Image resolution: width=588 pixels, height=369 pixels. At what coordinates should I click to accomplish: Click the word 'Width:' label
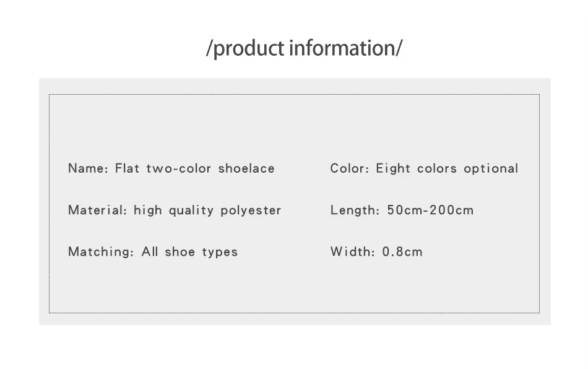353,251
